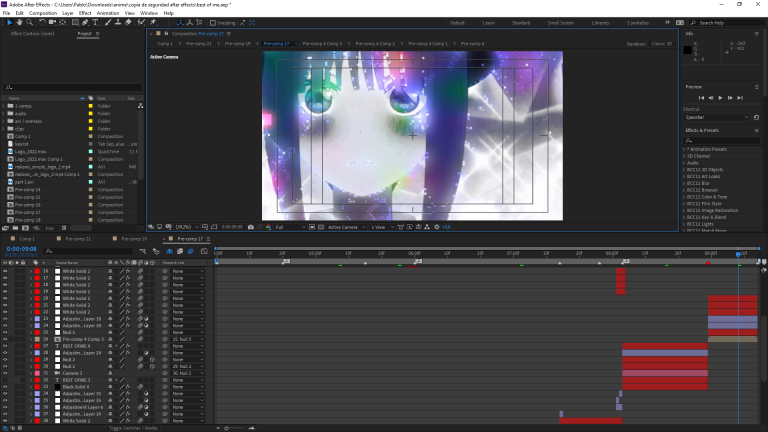Open the Spacebar shortcut dropdown
The width and height of the screenshot is (768, 432).
click(x=717, y=118)
